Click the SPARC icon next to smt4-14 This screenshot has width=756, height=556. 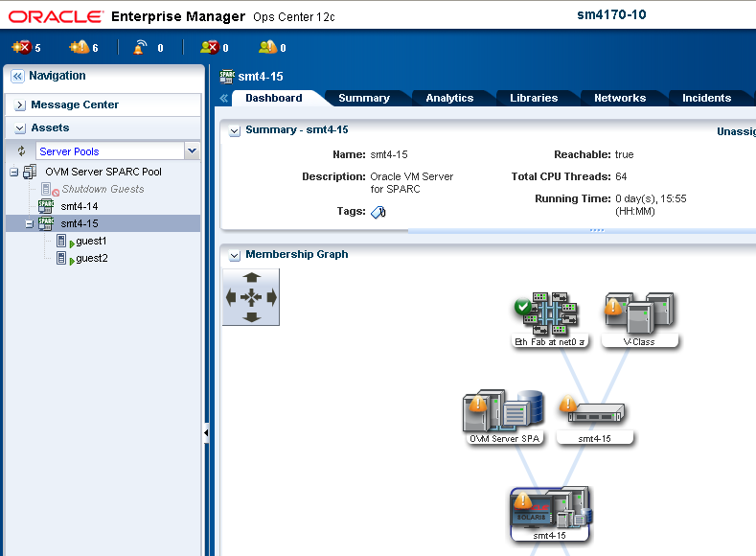pyautogui.click(x=46, y=206)
